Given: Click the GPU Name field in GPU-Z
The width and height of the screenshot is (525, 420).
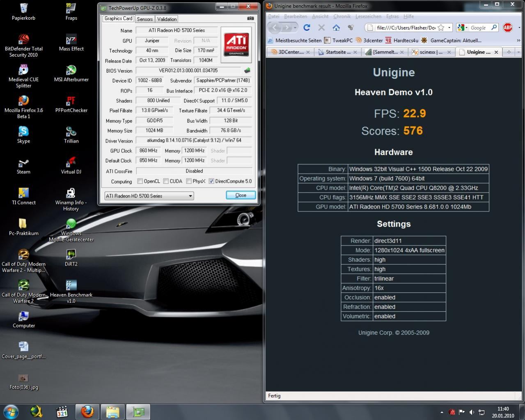Looking at the screenshot, I should click(x=177, y=30).
